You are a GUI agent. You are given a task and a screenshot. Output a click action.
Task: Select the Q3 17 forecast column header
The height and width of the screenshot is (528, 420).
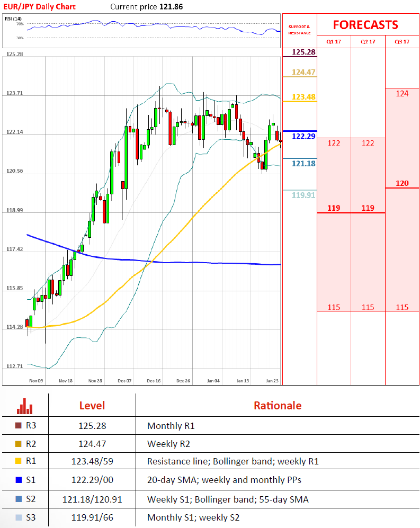(x=402, y=42)
